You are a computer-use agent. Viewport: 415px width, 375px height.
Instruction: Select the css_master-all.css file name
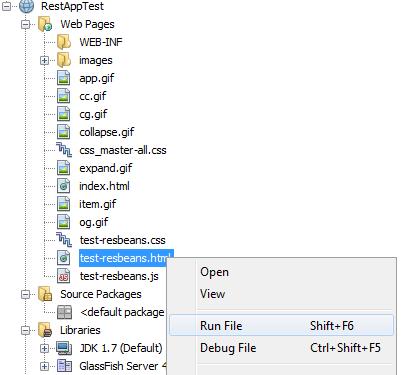coord(123,150)
